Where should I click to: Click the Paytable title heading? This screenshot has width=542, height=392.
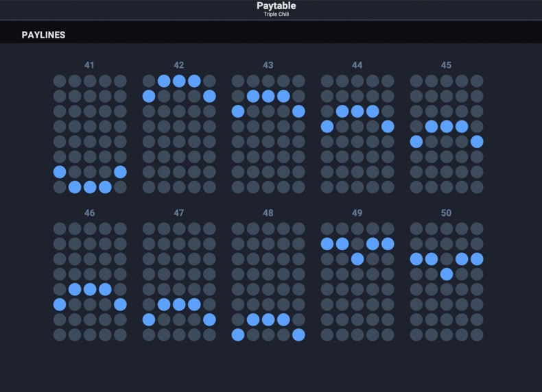point(276,5)
